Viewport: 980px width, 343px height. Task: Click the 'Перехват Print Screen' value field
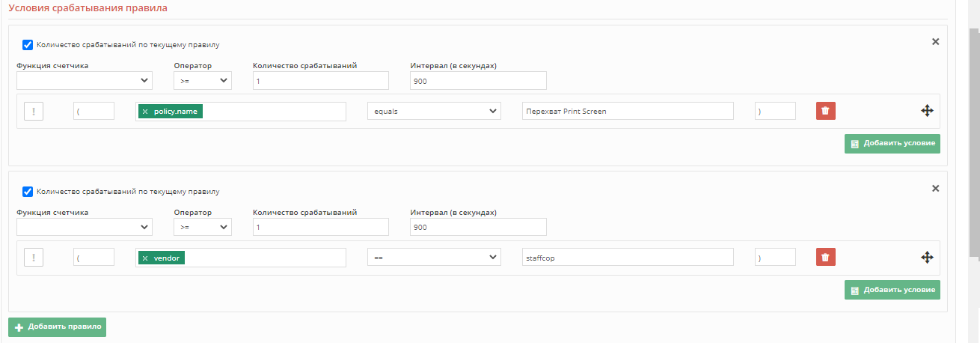[x=627, y=111]
